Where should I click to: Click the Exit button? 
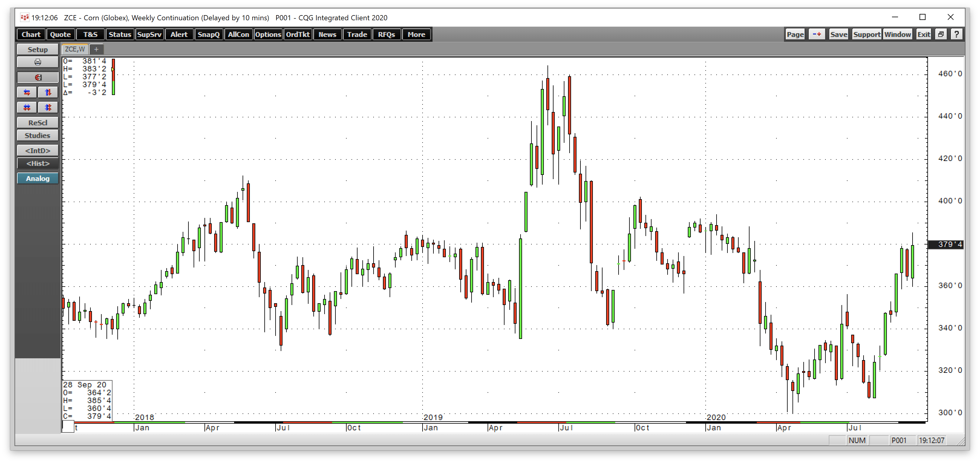924,34
